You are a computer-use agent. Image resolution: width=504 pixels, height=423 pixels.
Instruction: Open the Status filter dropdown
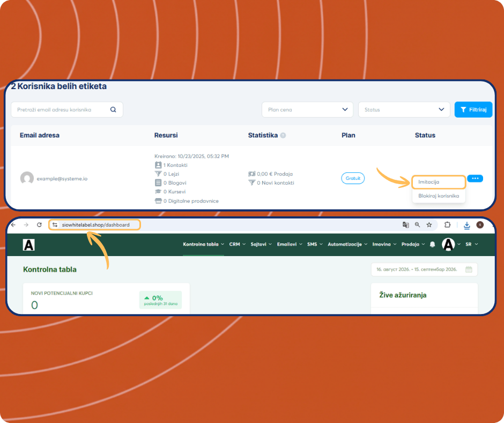pyautogui.click(x=404, y=110)
